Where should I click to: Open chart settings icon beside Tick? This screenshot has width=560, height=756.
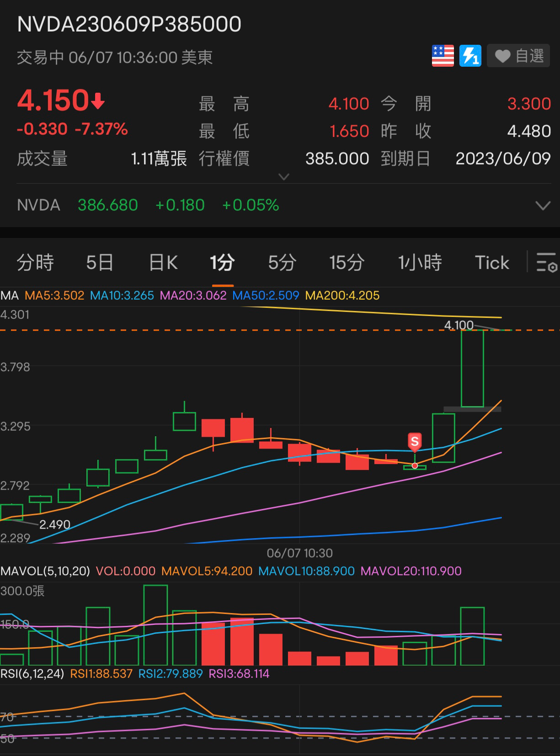coord(546,262)
